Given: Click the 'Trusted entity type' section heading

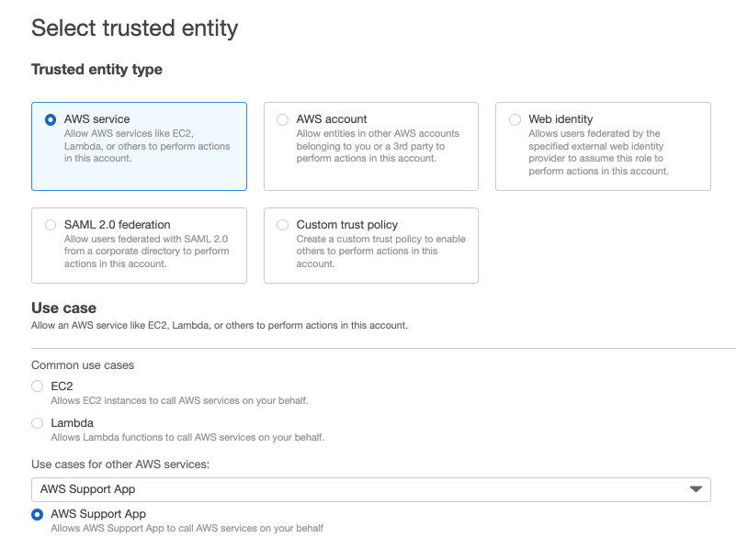Looking at the screenshot, I should 96,70.
